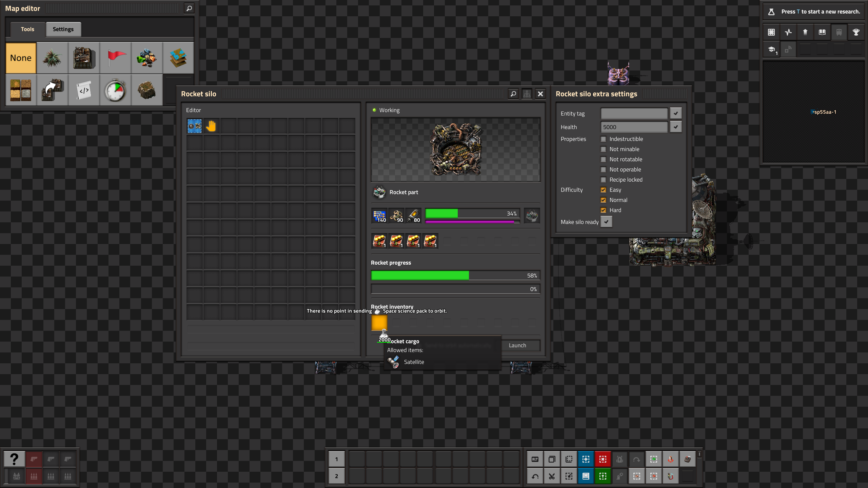The height and width of the screenshot is (488, 868).
Task: Select the tiles terrain tool
Action: (21, 90)
